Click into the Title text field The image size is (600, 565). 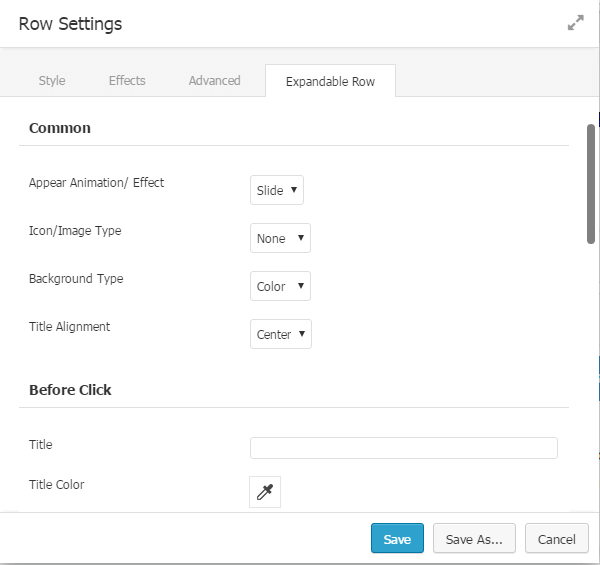click(403, 448)
